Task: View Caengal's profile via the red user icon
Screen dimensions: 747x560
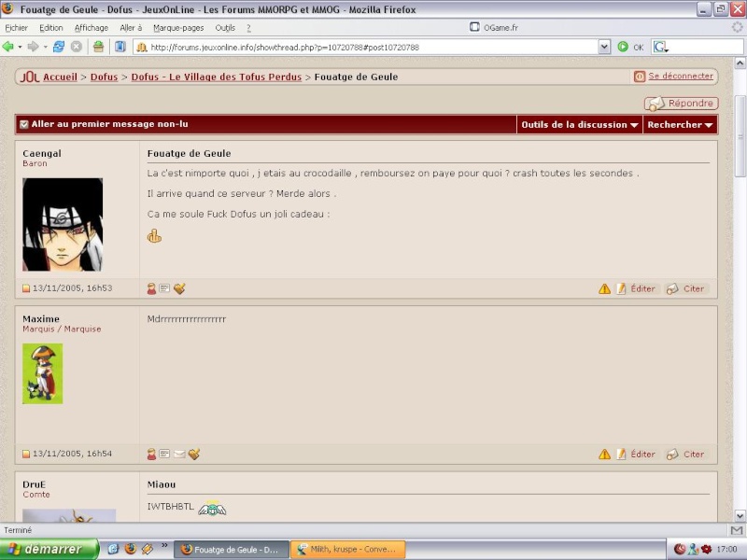Action: 151,288
